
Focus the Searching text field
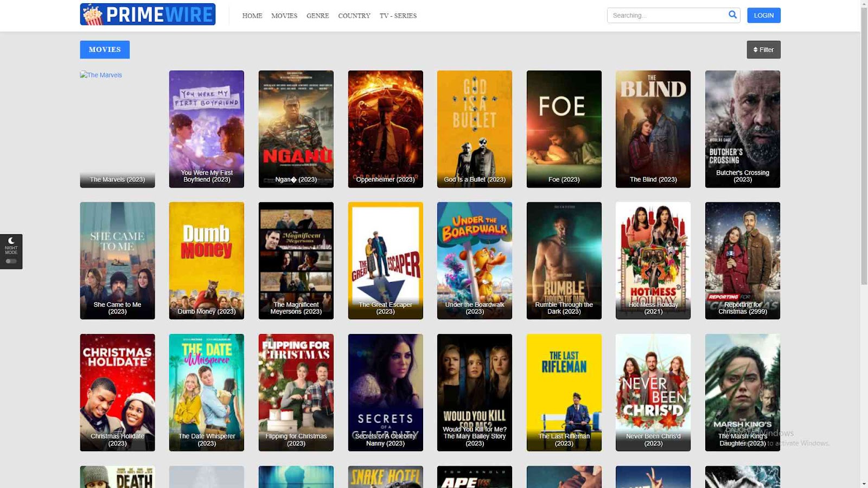[667, 15]
